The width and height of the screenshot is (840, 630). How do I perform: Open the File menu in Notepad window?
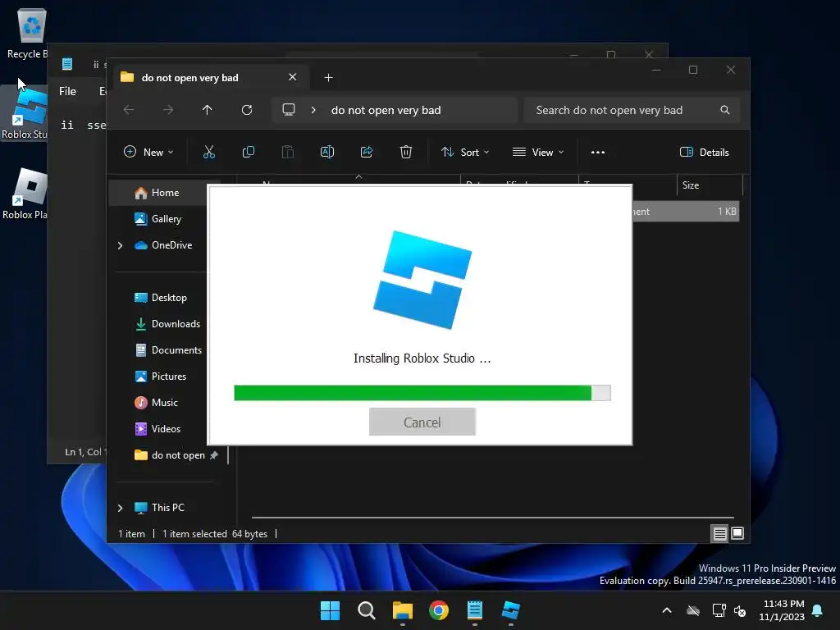67,91
